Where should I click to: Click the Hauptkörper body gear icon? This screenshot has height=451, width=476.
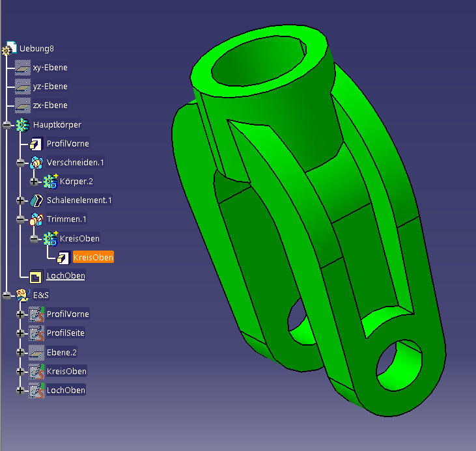tap(22, 125)
